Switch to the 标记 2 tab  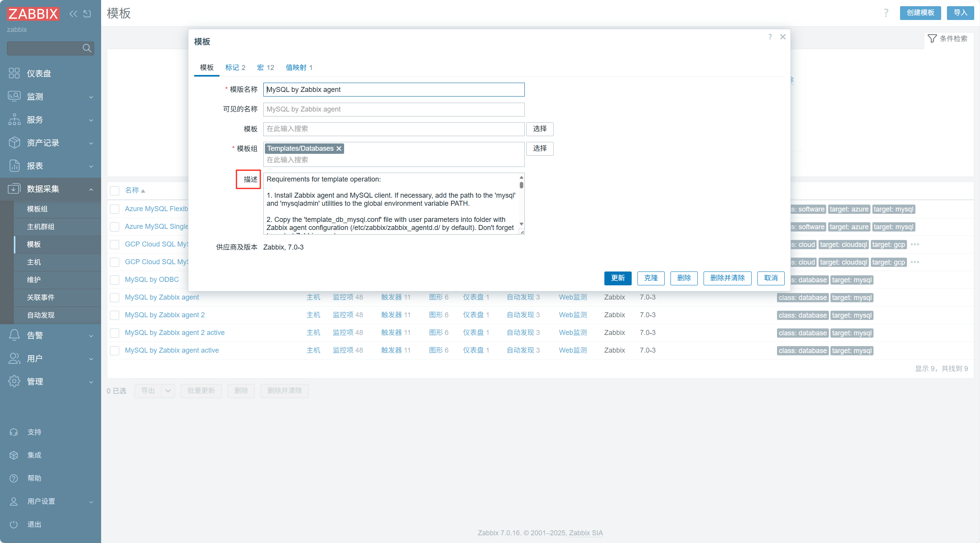pos(235,68)
